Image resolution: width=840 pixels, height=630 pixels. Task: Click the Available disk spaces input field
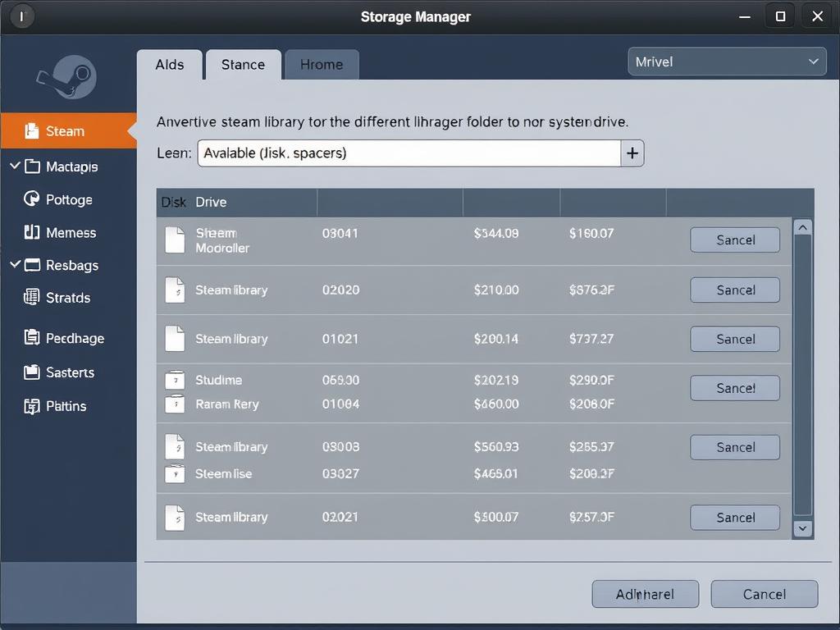tap(409, 153)
